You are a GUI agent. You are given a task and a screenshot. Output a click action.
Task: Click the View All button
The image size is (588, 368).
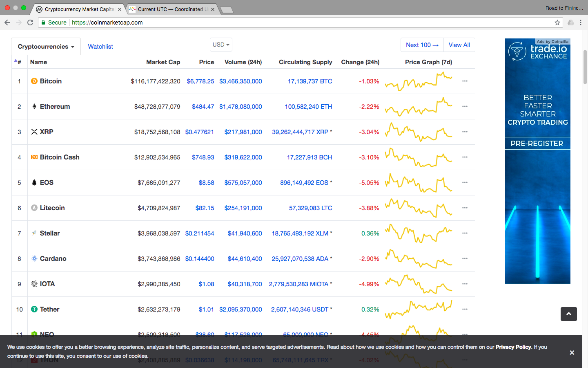point(459,45)
